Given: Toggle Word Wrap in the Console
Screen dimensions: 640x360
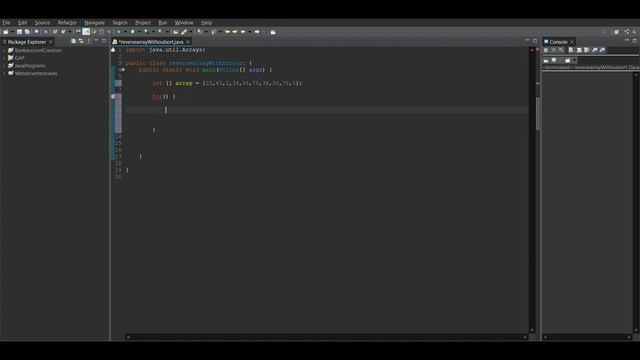Looking at the screenshot, I should [587, 50].
